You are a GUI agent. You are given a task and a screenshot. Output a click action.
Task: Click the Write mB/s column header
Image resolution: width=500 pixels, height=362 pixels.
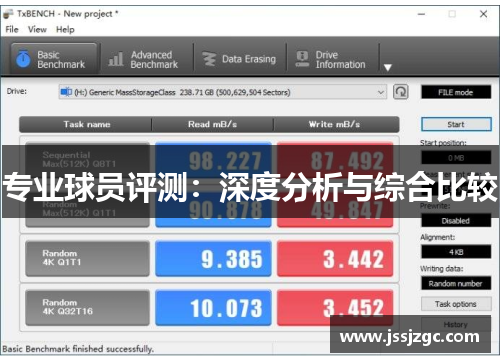coord(336,124)
